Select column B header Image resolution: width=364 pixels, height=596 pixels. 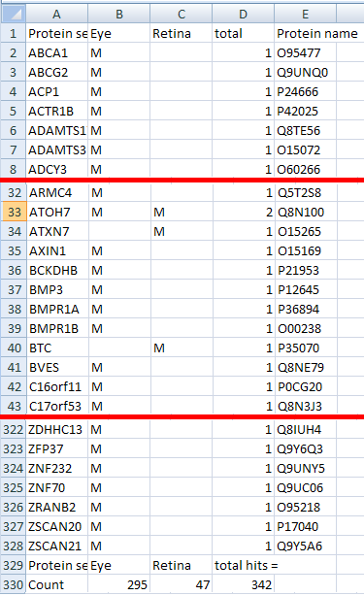click(119, 14)
